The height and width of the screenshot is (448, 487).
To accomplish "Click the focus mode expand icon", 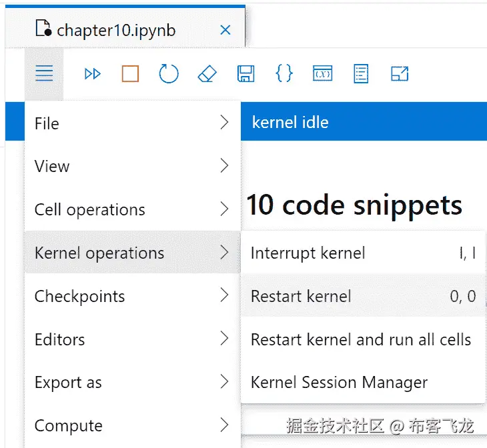I will coord(400,73).
